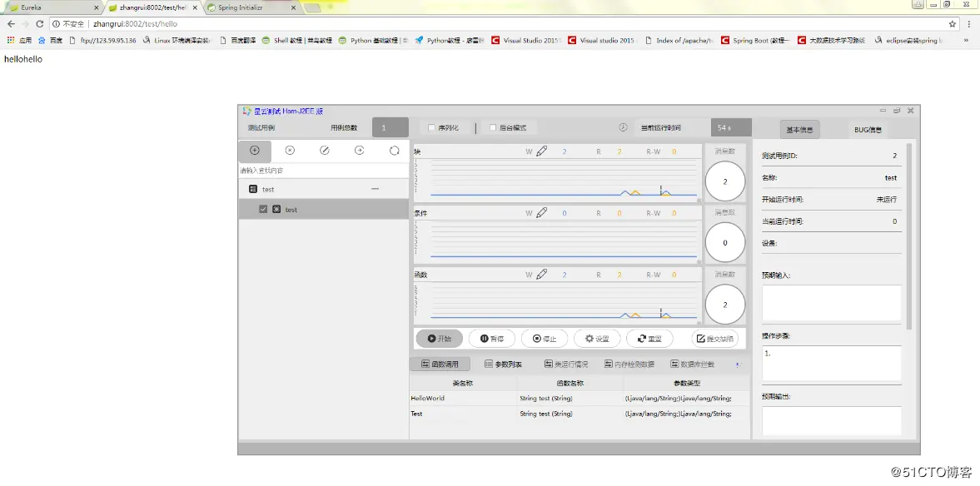Viewport: 980px width, 486px height.
Task: Click the site info icon next to 不安全
Action: click(x=57, y=24)
